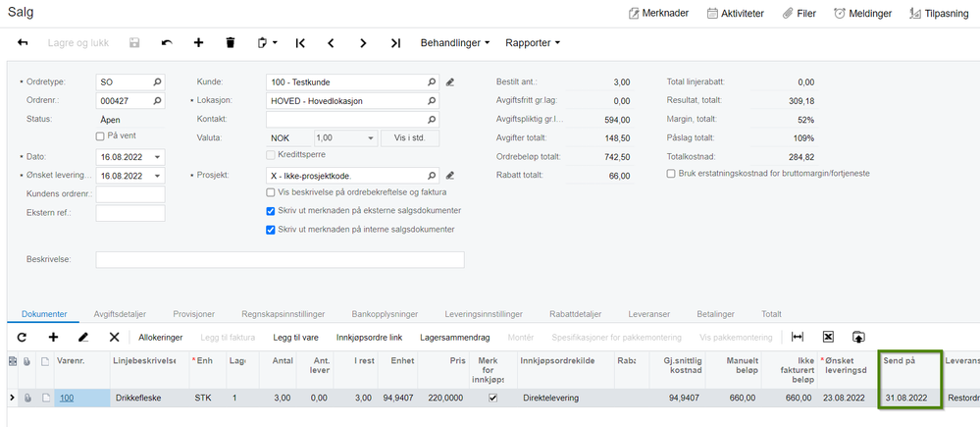
Task: Select the Send på cell 31.08.2022
Action: coord(909,398)
